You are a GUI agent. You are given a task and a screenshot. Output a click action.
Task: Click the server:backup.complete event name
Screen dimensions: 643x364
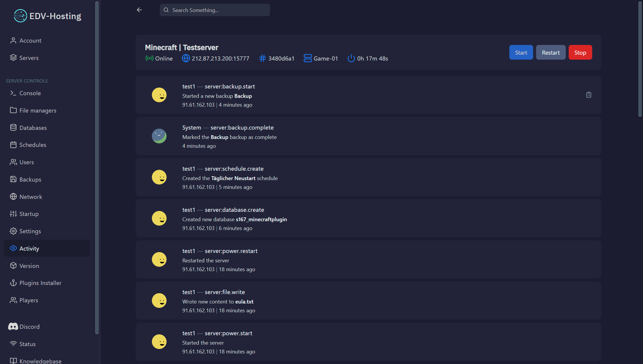point(242,128)
